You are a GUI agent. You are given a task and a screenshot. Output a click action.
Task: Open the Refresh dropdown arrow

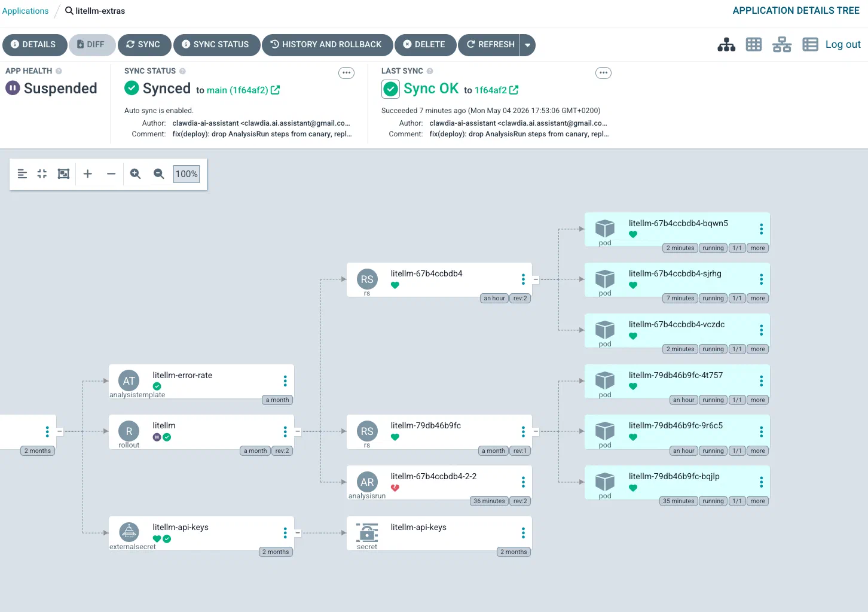527,45
